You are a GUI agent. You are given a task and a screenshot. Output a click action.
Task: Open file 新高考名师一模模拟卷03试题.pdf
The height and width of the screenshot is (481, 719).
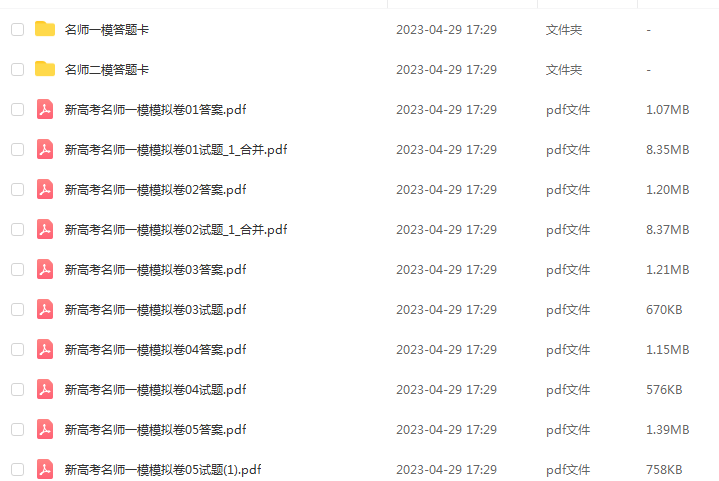[x=155, y=310]
